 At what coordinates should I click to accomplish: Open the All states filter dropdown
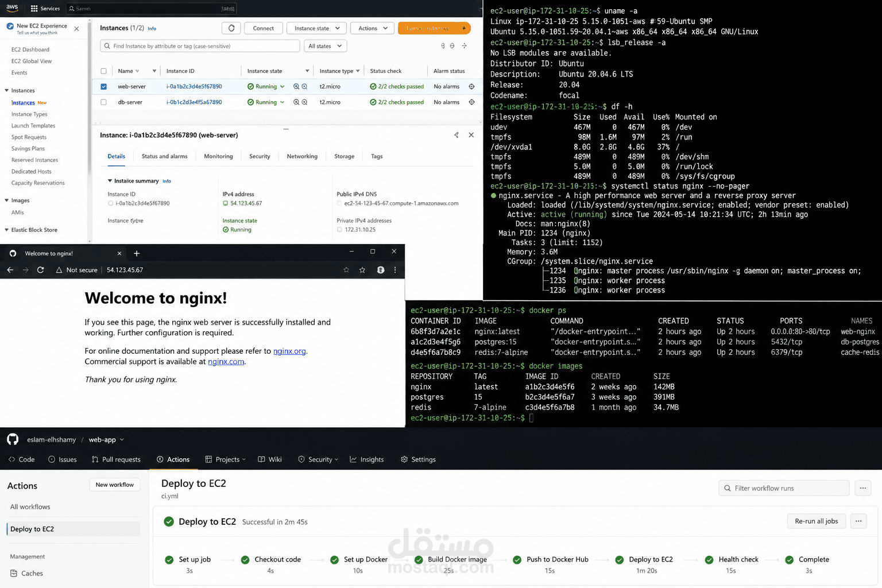tap(325, 46)
